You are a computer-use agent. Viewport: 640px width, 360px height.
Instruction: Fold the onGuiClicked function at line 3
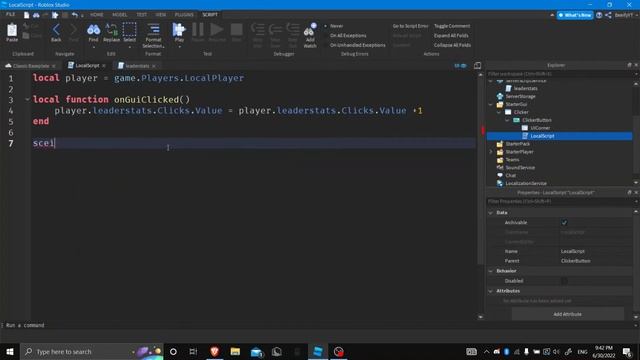pyautogui.click(x=27, y=99)
